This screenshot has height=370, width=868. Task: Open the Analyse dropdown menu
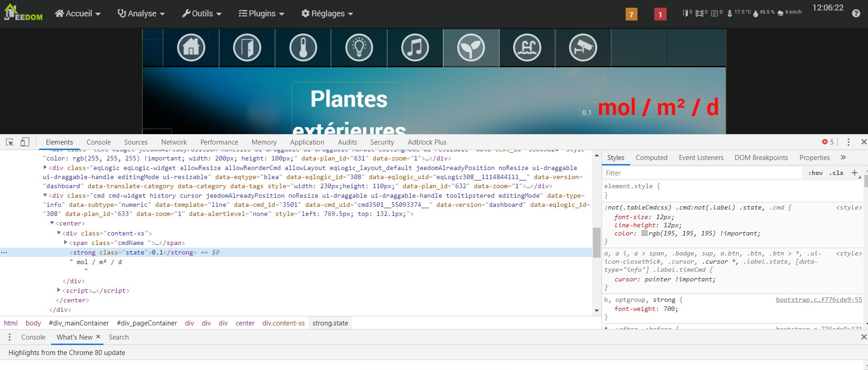tap(141, 14)
